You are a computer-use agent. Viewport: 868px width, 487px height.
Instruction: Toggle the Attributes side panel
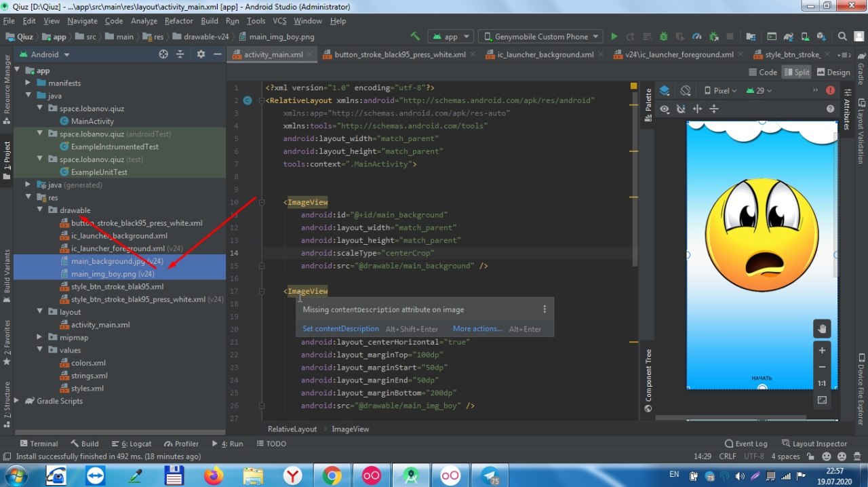(846, 109)
